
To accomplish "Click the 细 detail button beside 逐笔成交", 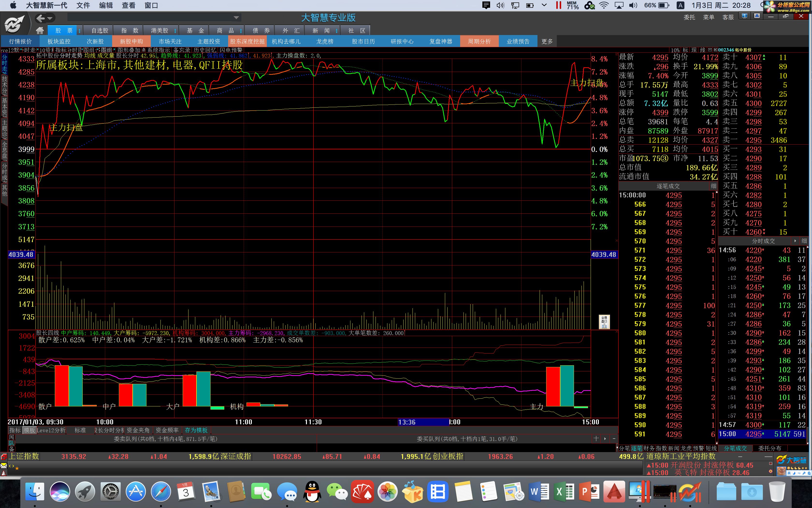I will (713, 186).
